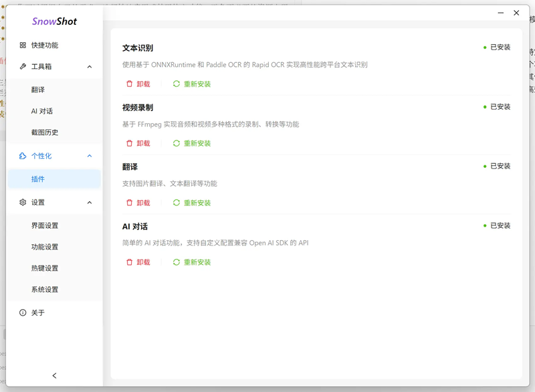Click 重新安装 for 翻译 plugin

tap(192, 203)
